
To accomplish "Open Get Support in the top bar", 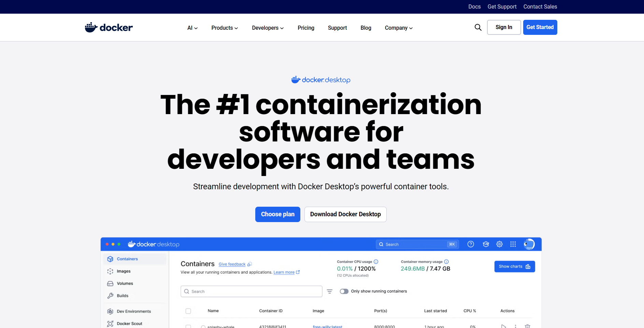I will point(502,6).
